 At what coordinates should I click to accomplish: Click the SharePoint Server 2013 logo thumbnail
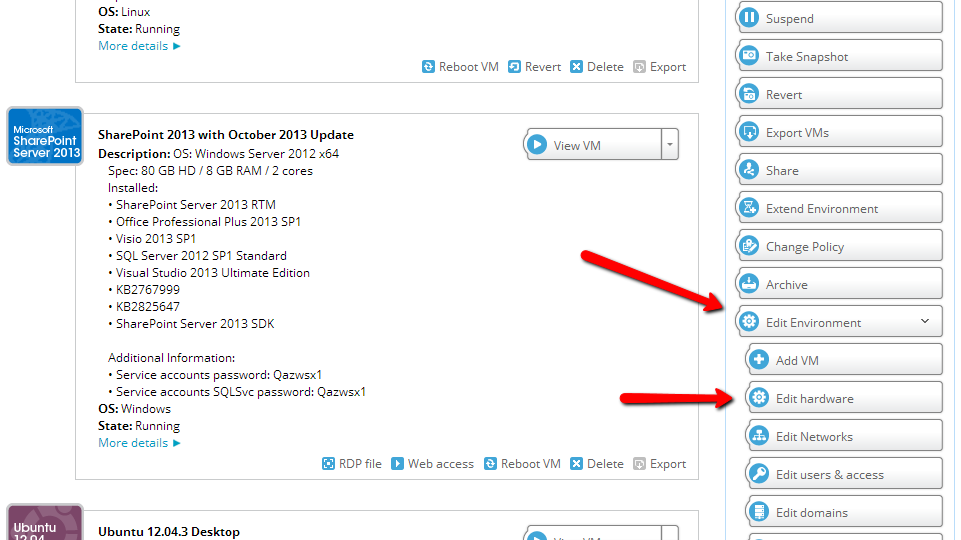tap(45, 136)
